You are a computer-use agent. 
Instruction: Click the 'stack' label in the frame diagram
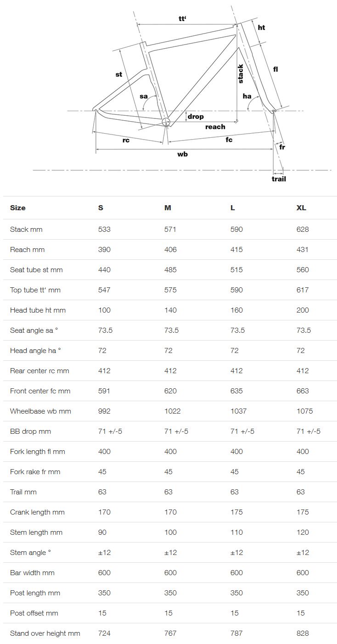point(241,74)
